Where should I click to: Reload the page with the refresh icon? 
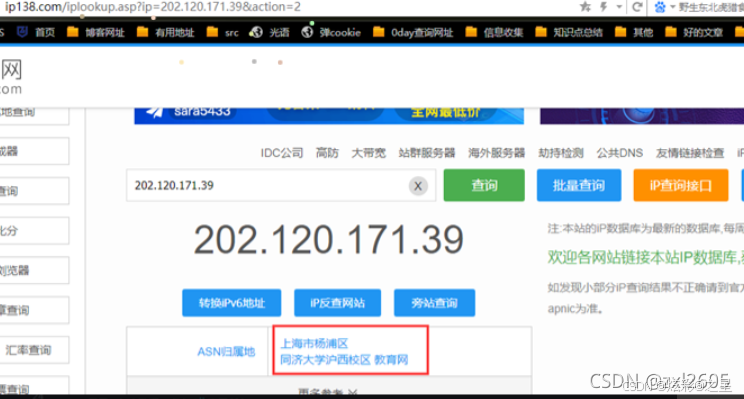637,7
